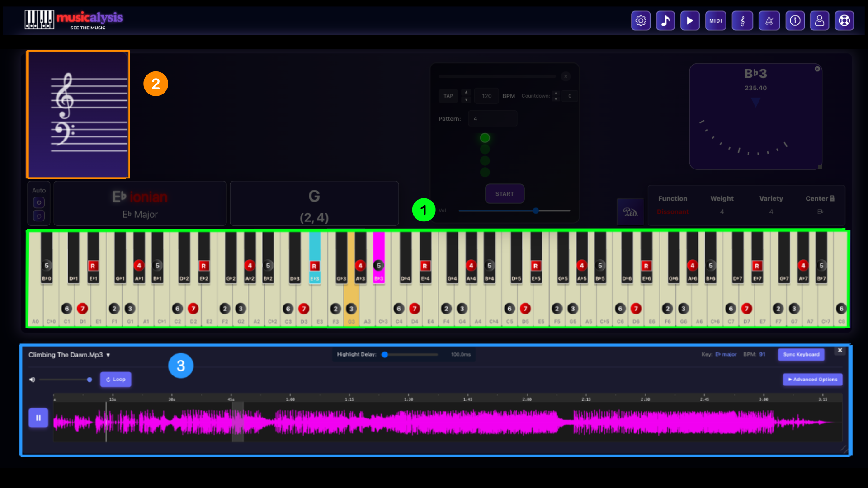The image size is (868, 488).
Task: Select the play icon in the navbar
Action: (x=689, y=20)
